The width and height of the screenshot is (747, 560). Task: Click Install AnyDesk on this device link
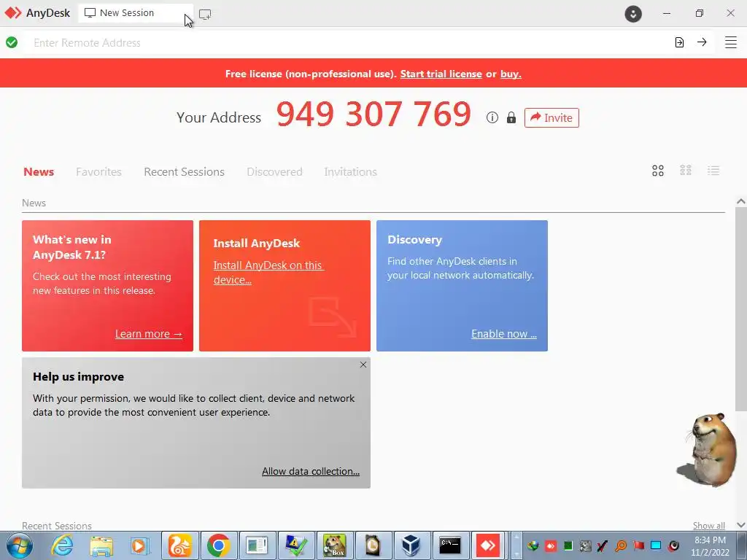click(x=268, y=273)
